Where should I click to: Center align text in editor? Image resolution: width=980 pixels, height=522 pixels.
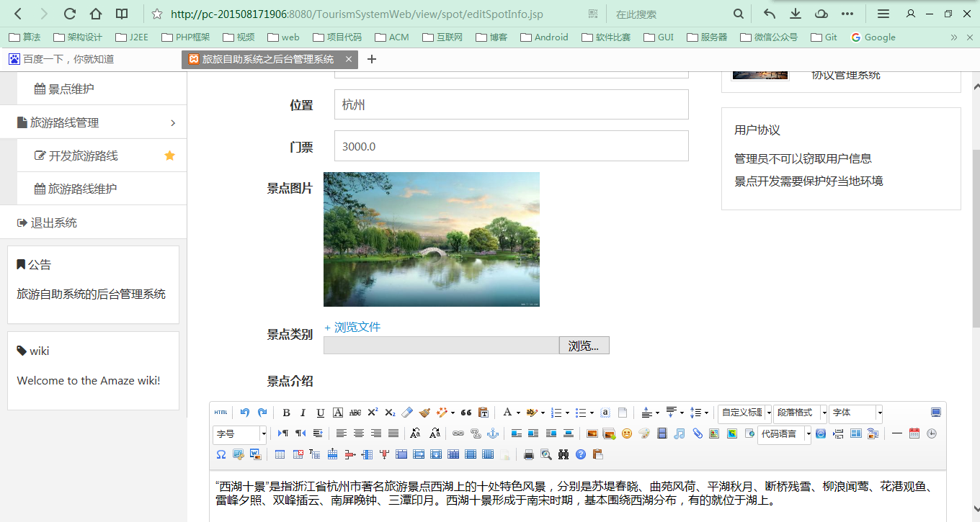[x=359, y=433]
